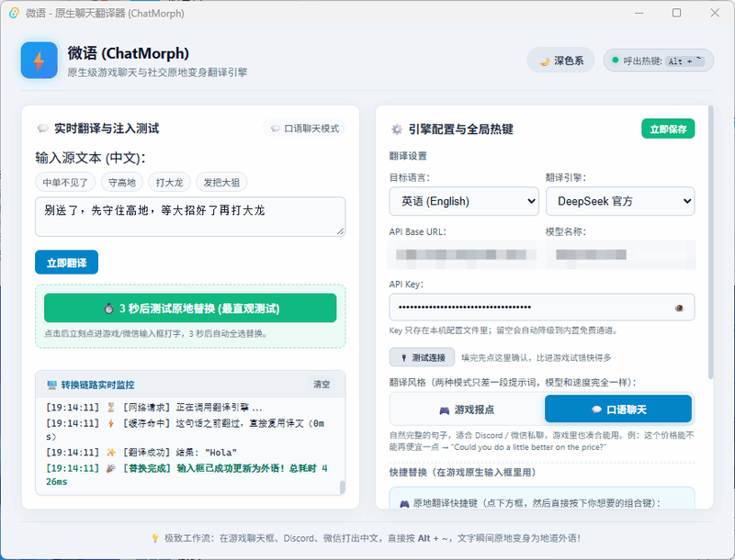Viewport: 735px width, 560px height.
Task: Click the resize grip of the source textarea
Action: 340,230
